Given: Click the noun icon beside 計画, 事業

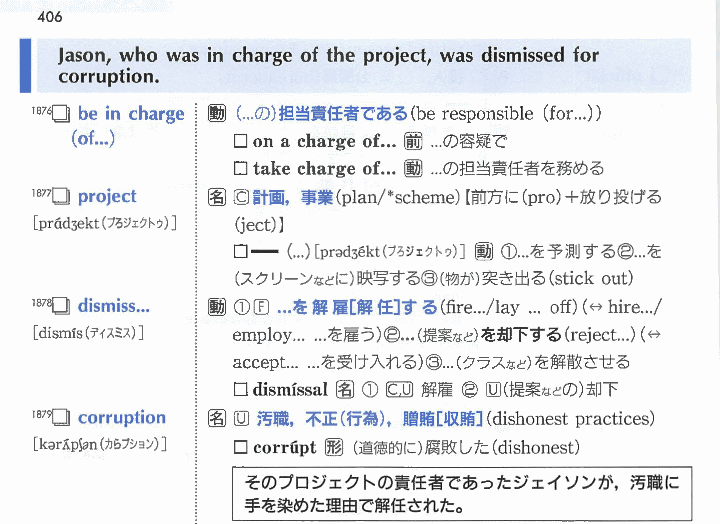Looking at the screenshot, I should 216,197.
